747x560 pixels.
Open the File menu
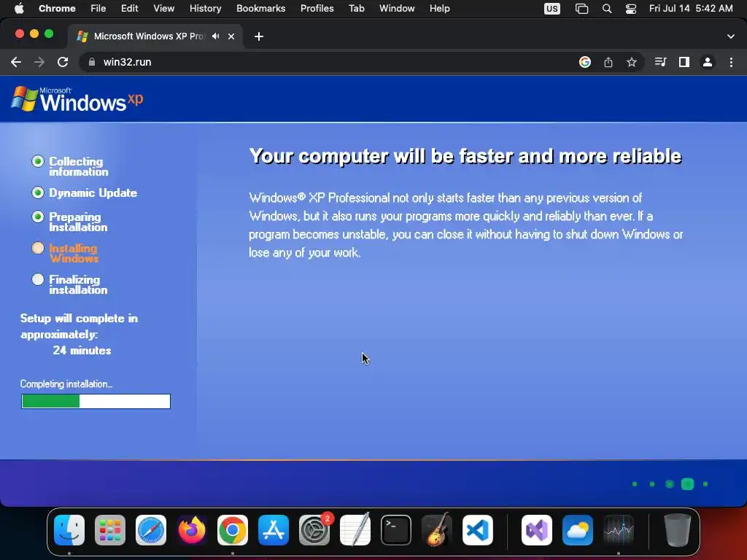tap(98, 9)
